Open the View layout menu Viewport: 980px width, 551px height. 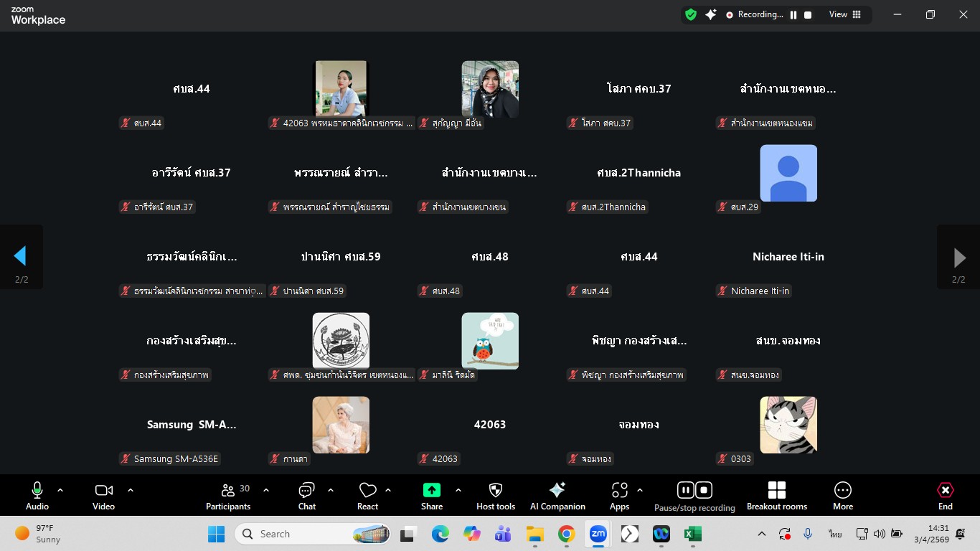click(845, 14)
